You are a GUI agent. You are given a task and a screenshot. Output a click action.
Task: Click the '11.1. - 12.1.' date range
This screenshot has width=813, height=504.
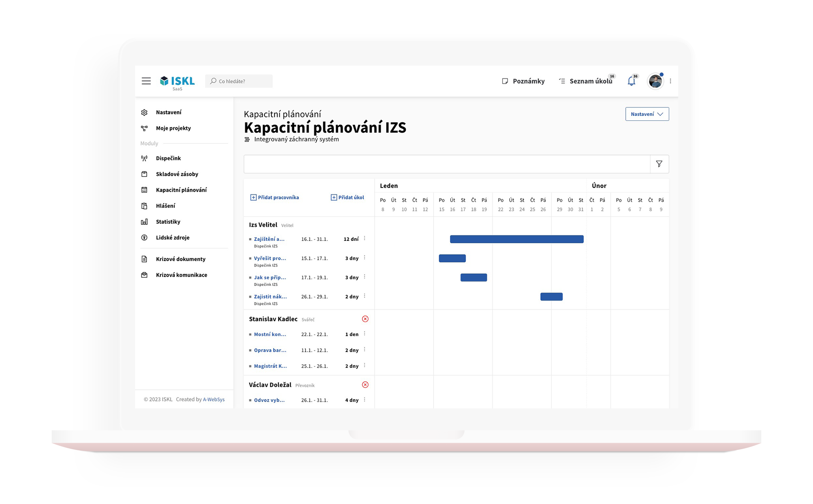[x=314, y=350]
